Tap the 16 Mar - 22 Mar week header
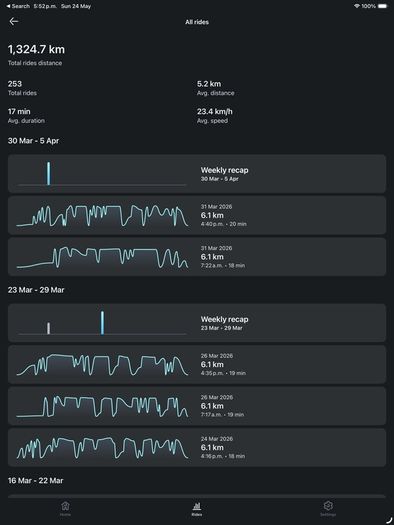394x525 pixels. click(x=35, y=480)
